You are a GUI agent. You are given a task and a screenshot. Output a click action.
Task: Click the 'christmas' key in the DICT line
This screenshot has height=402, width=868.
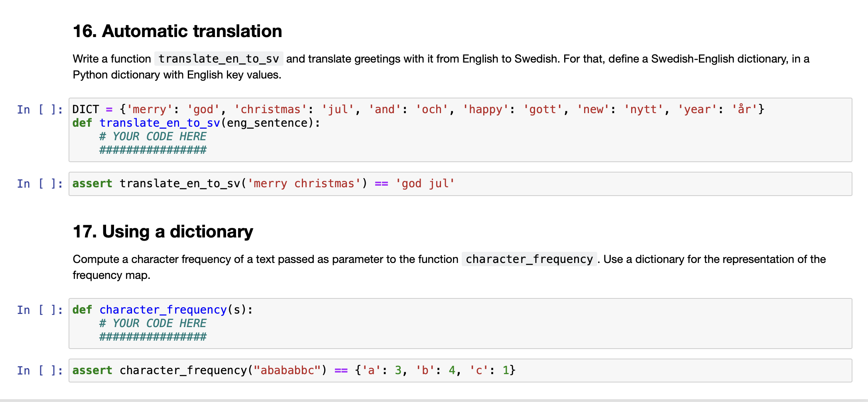(x=270, y=110)
